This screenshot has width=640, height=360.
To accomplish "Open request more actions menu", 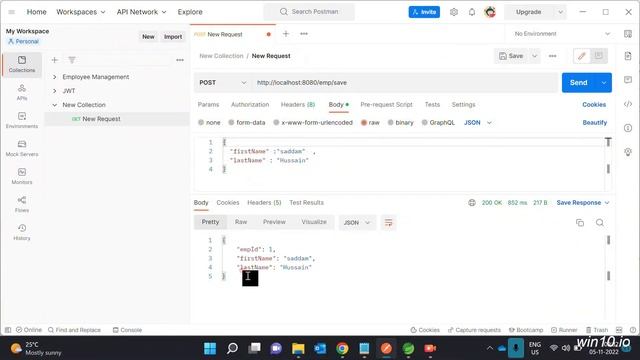I will tap(553, 56).
